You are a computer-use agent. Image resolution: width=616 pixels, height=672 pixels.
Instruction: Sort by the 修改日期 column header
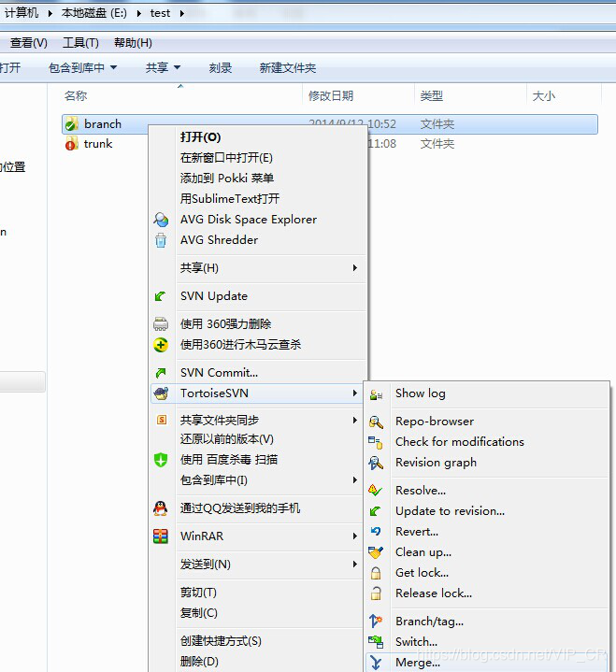click(x=331, y=95)
